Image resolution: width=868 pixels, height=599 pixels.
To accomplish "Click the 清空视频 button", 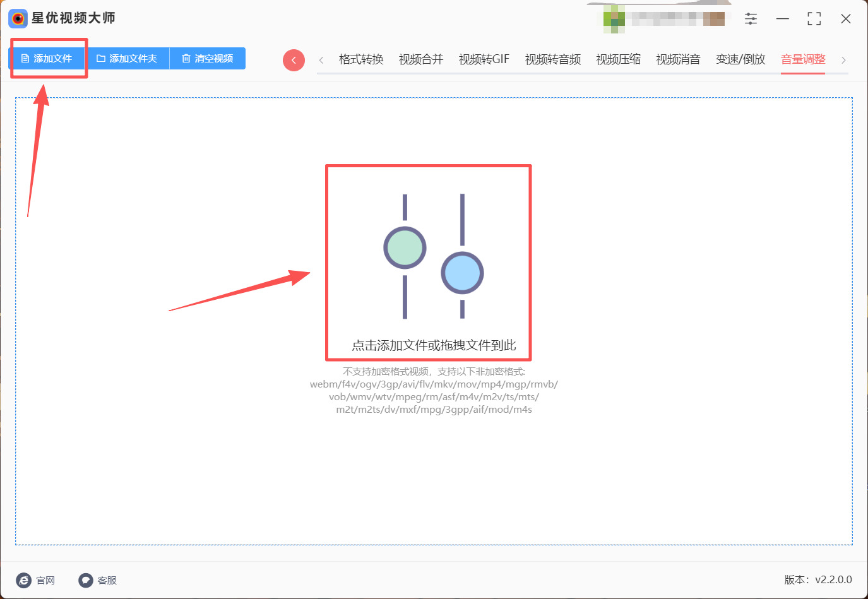I will 208,59.
